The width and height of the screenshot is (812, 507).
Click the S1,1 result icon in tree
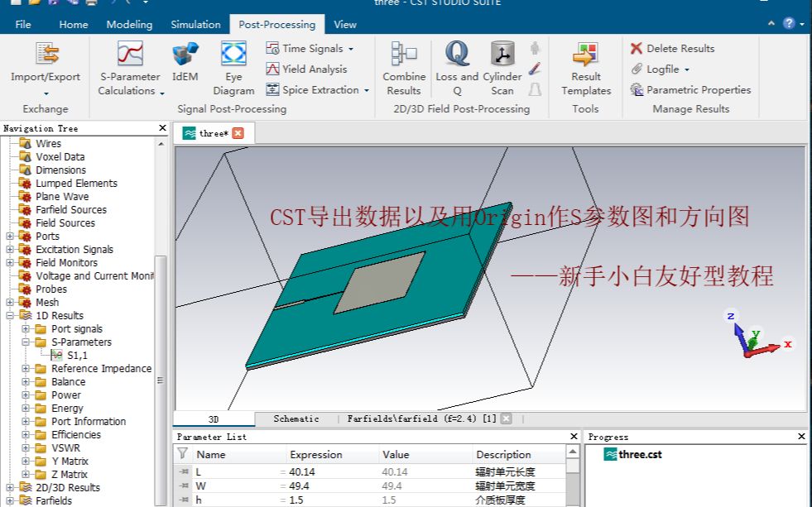pos(56,355)
